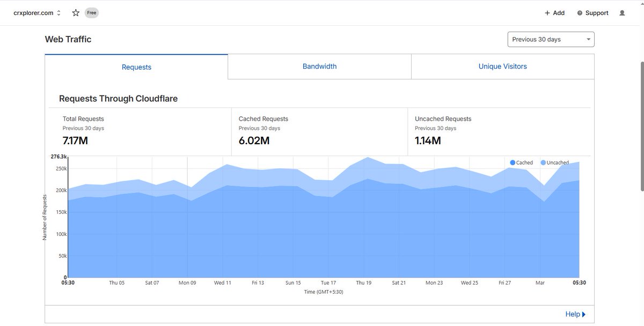The height and width of the screenshot is (326, 644).
Task: Click the Tue 17 axis label
Action: (x=328, y=283)
